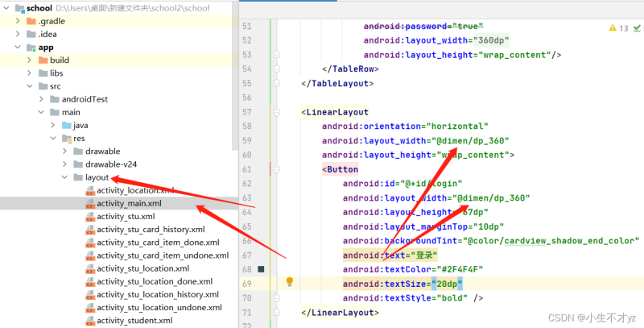Select the res resources folder icon

coord(67,138)
